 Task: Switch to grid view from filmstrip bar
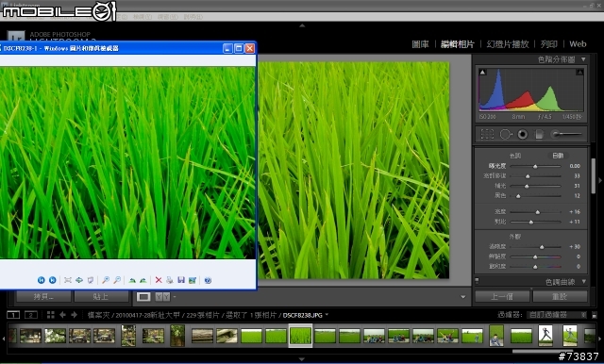click(50, 315)
